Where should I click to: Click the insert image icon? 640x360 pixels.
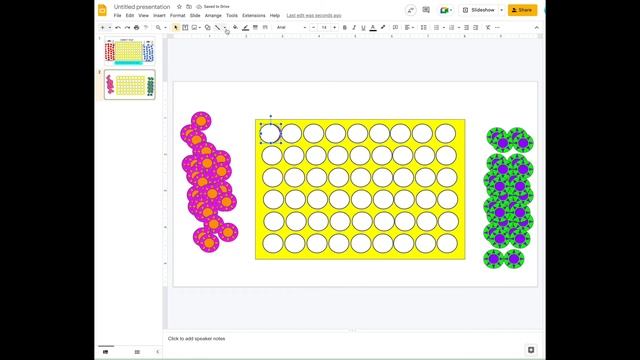point(194,27)
